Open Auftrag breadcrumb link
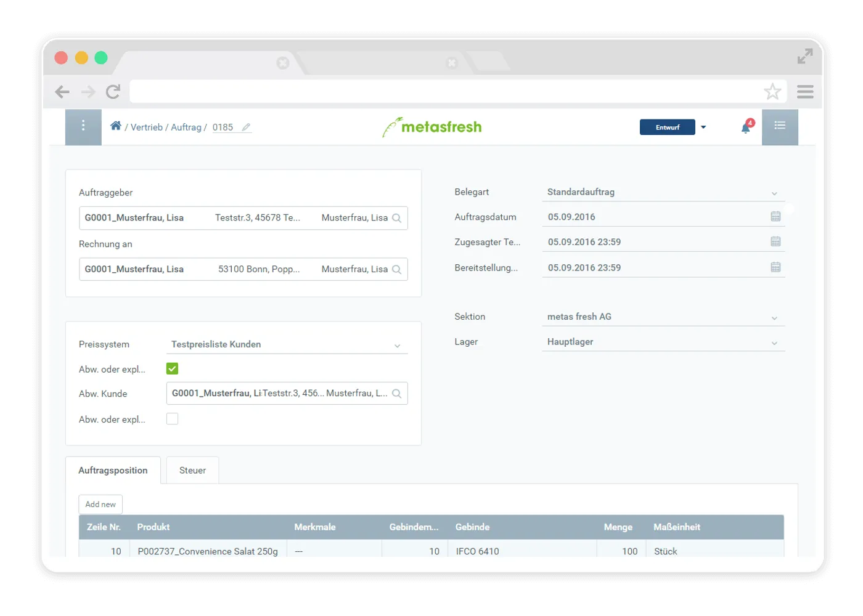The width and height of the screenshot is (863, 616). (x=186, y=128)
